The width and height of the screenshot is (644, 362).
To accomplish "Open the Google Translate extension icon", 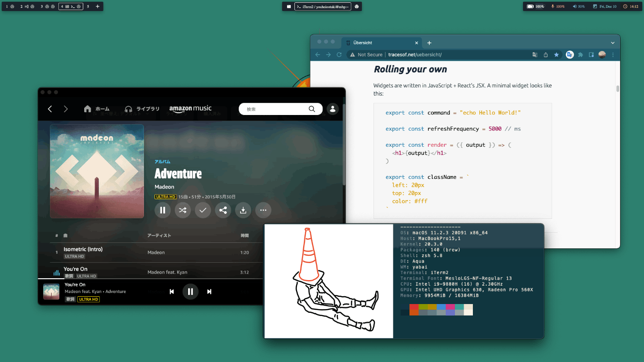I will pyautogui.click(x=570, y=55).
